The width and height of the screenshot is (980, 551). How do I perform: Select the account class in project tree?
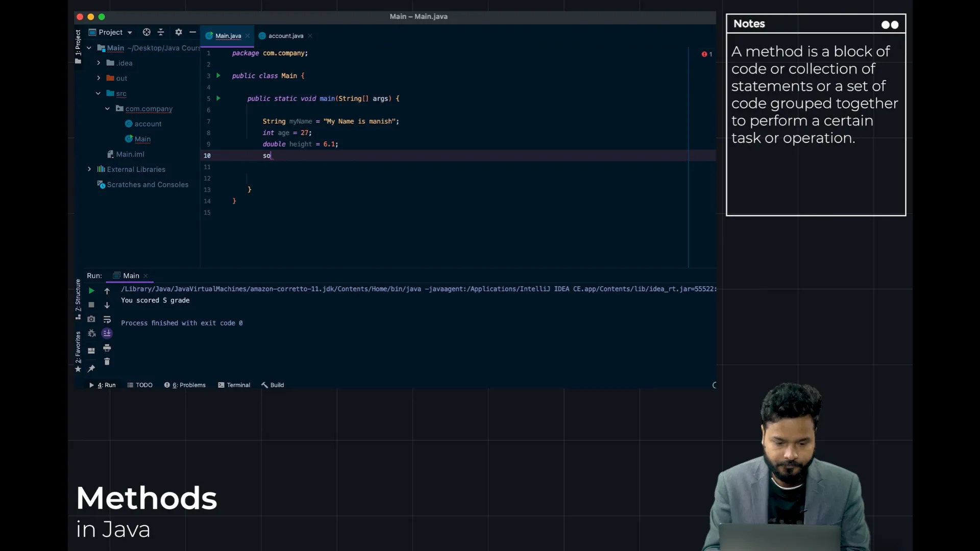(148, 124)
